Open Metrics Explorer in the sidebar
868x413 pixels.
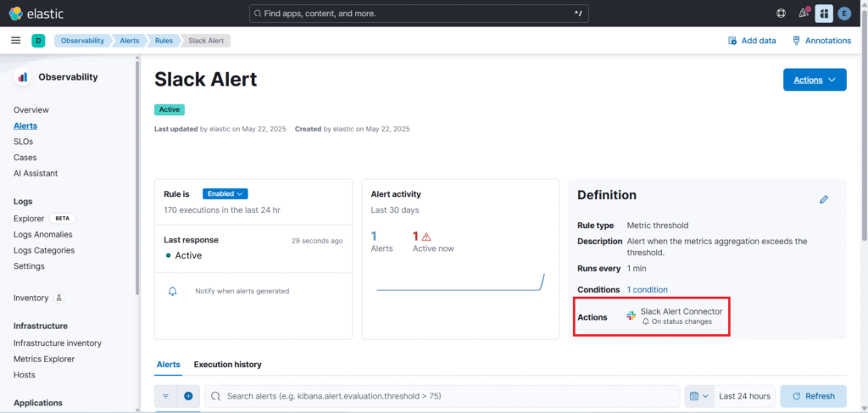[x=44, y=359]
